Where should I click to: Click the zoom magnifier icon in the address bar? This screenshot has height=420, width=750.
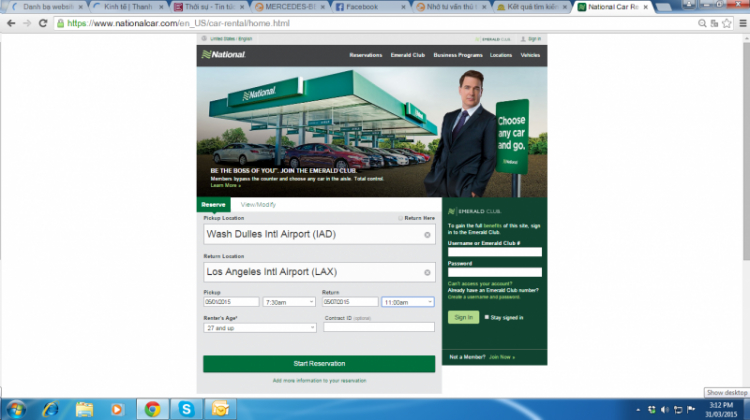702,23
